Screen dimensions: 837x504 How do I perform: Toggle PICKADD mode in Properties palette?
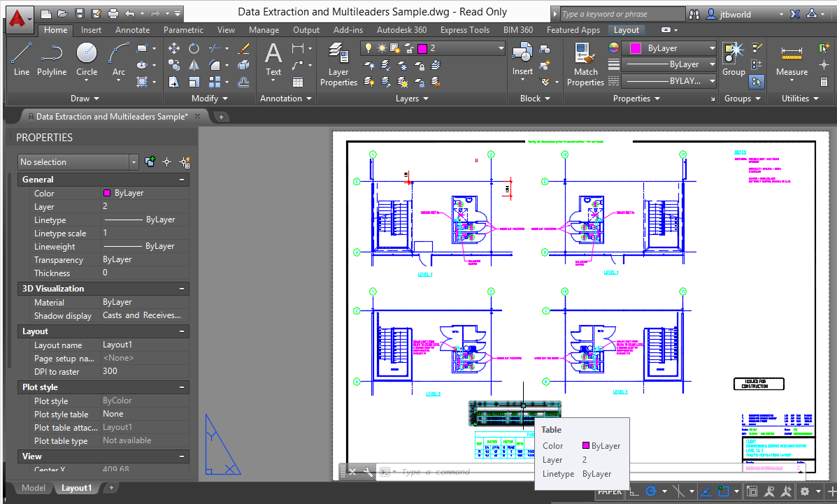[150, 161]
